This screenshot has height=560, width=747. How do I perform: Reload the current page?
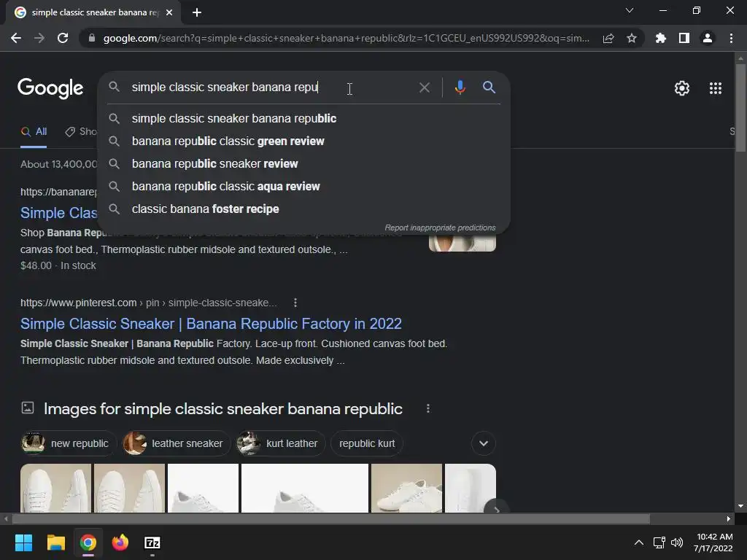(63, 38)
